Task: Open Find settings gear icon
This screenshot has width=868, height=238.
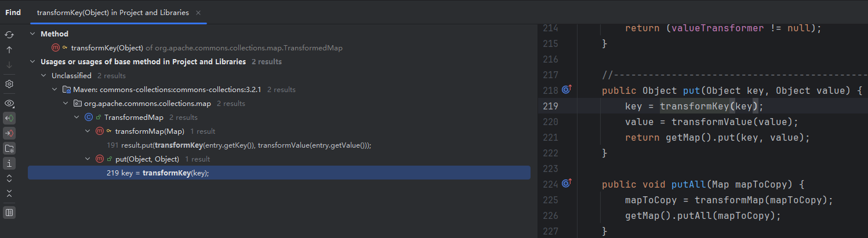Action: [x=9, y=84]
